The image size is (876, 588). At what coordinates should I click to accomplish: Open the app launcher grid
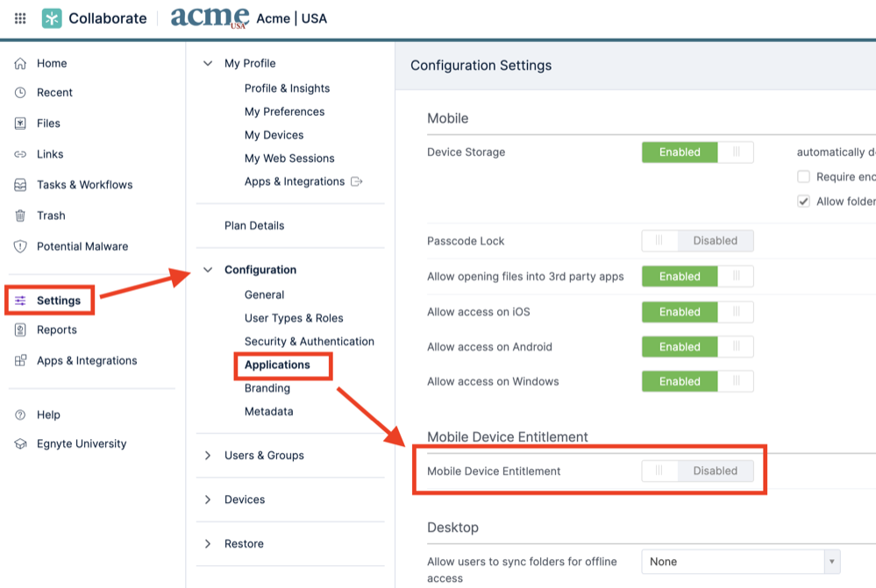(19, 18)
